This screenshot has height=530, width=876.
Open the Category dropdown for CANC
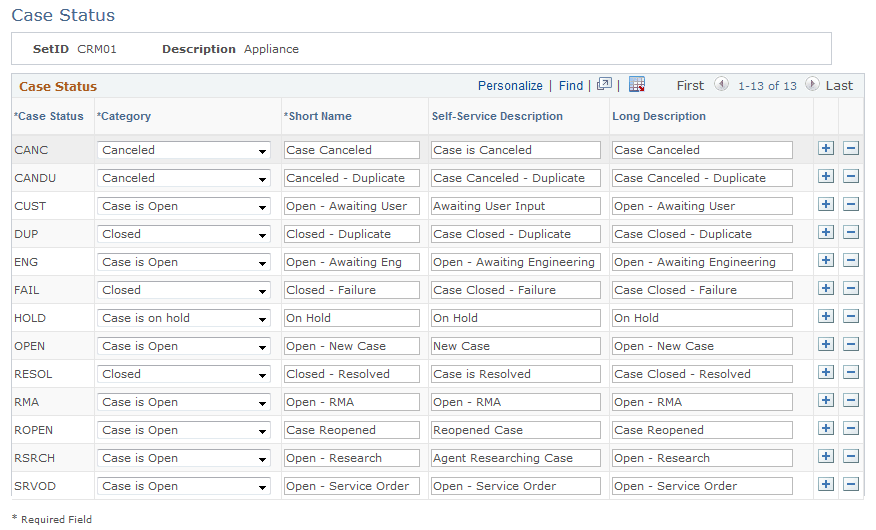click(184, 150)
